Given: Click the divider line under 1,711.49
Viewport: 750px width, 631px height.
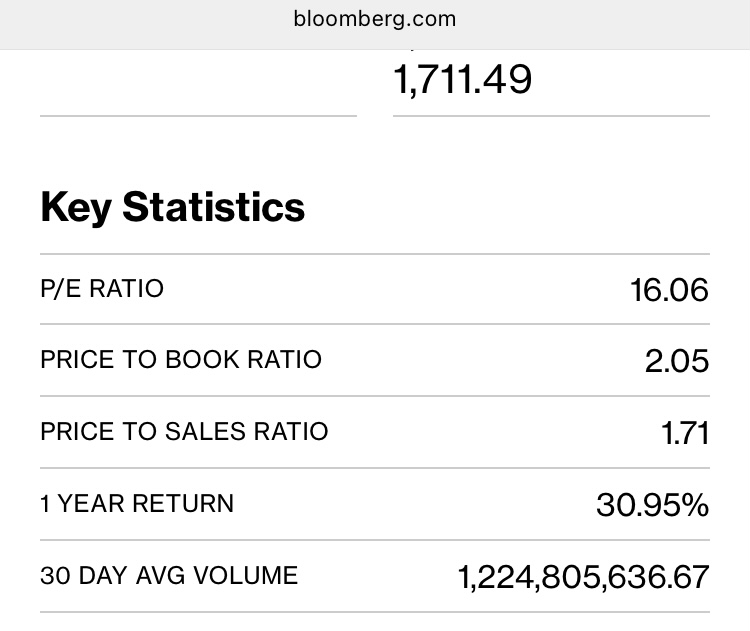Looking at the screenshot, I should click(551, 116).
